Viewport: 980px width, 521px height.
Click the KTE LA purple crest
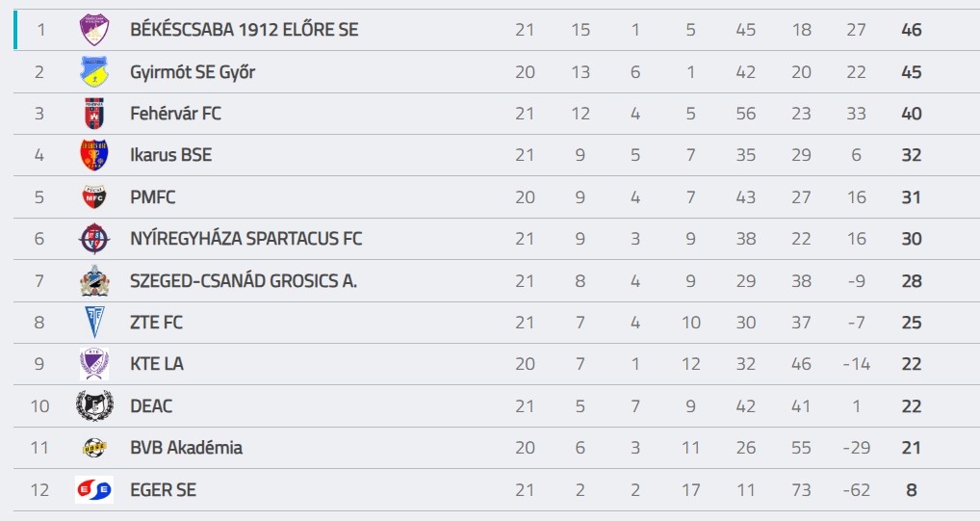(94, 364)
